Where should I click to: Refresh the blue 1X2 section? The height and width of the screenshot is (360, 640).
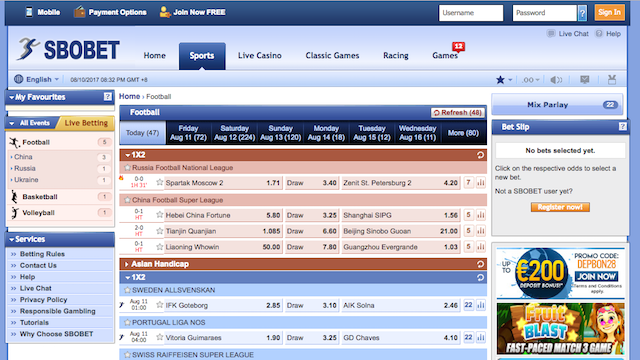click(x=480, y=278)
